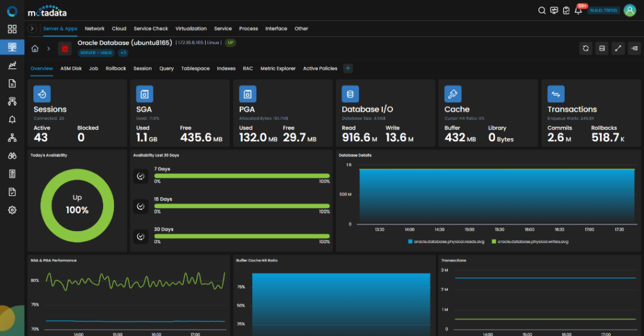
Task: Add a new tab with plus button
Action: coord(348,68)
